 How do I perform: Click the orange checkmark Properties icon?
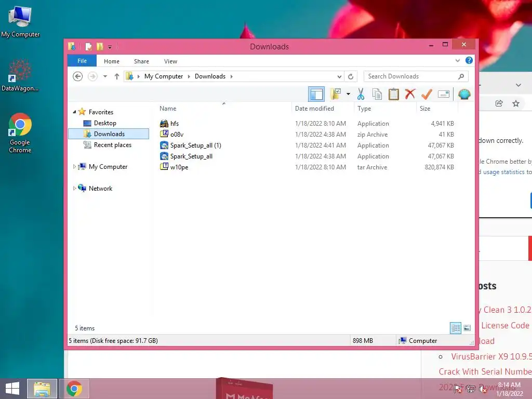click(427, 94)
